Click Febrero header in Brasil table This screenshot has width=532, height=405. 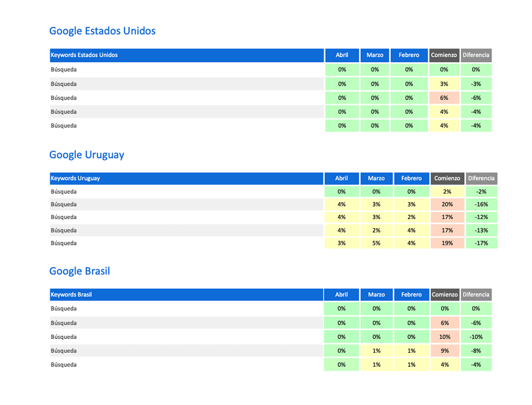coord(411,295)
